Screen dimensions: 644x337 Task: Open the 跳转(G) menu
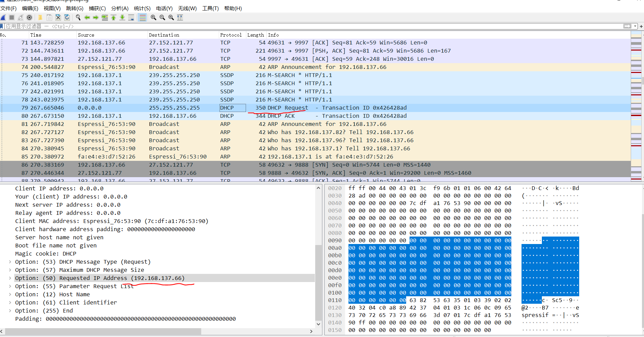coord(75,8)
